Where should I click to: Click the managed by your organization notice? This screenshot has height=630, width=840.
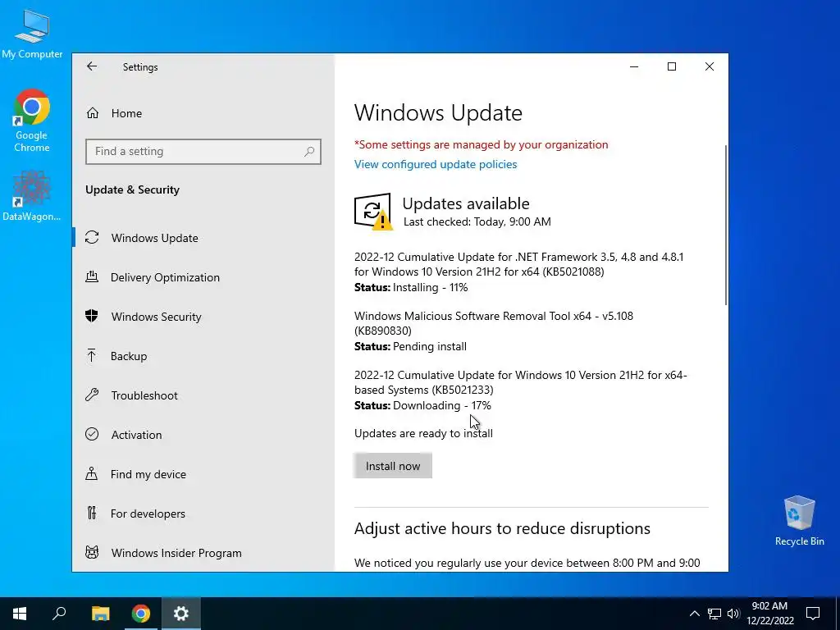click(x=481, y=144)
